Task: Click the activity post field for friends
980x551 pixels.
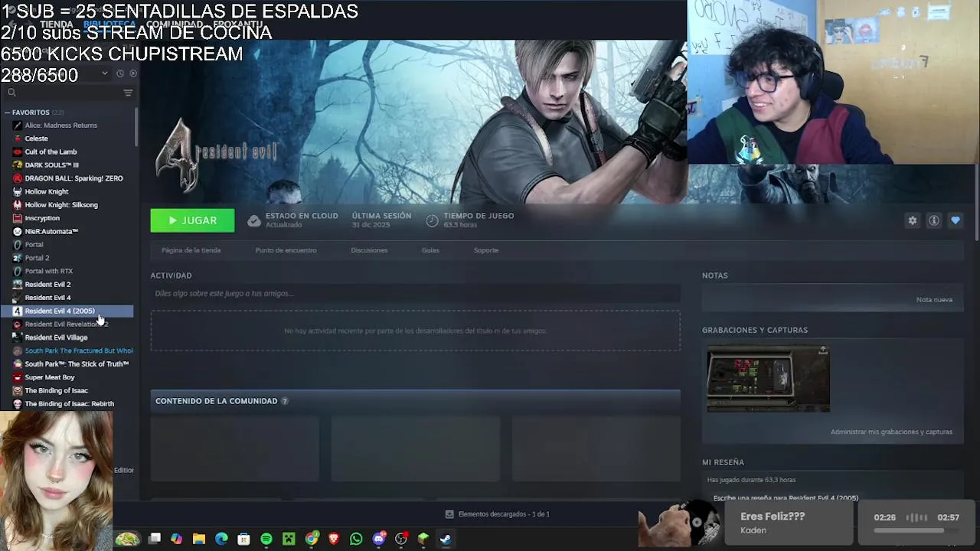Action: (x=415, y=293)
